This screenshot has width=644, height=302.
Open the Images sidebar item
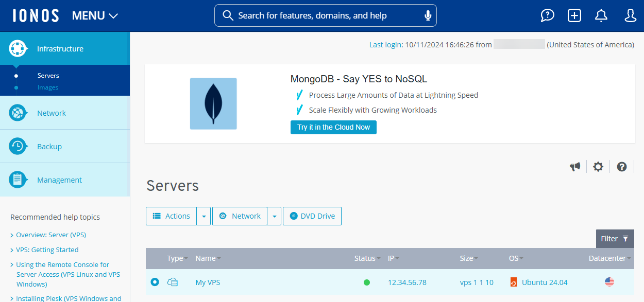coord(48,87)
